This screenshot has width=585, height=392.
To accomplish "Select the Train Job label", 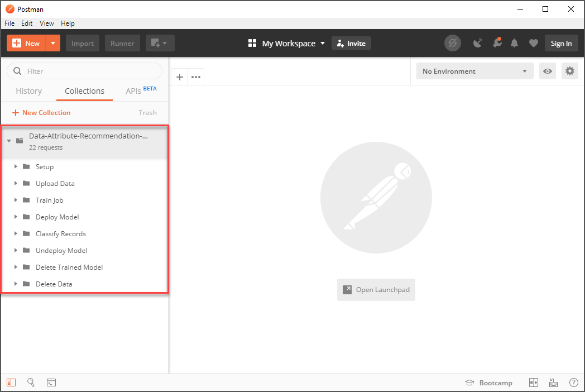I will tap(50, 200).
